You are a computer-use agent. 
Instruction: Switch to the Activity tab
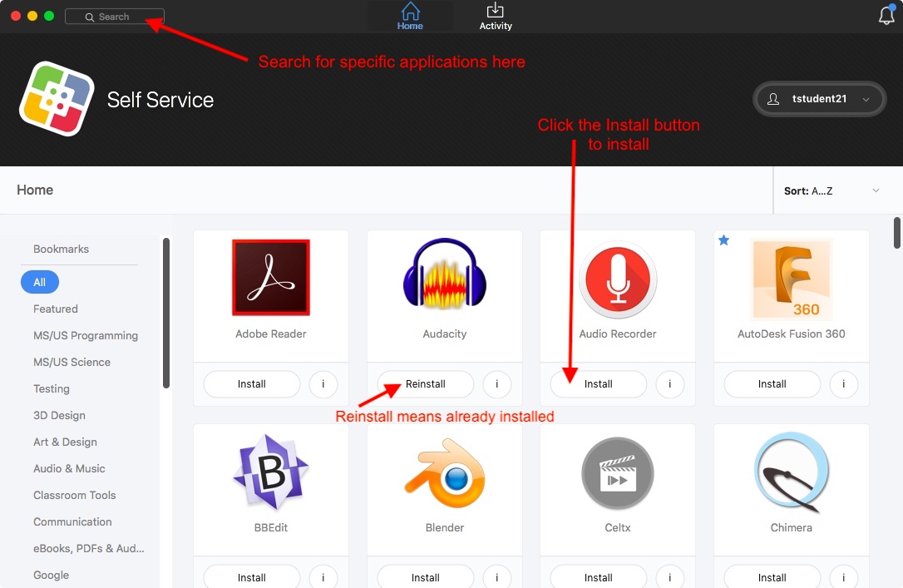click(496, 16)
